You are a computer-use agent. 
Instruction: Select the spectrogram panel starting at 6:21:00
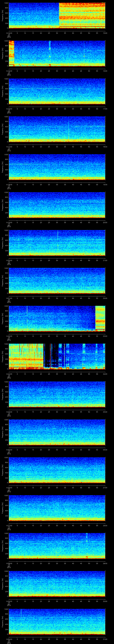coord(57,281)
